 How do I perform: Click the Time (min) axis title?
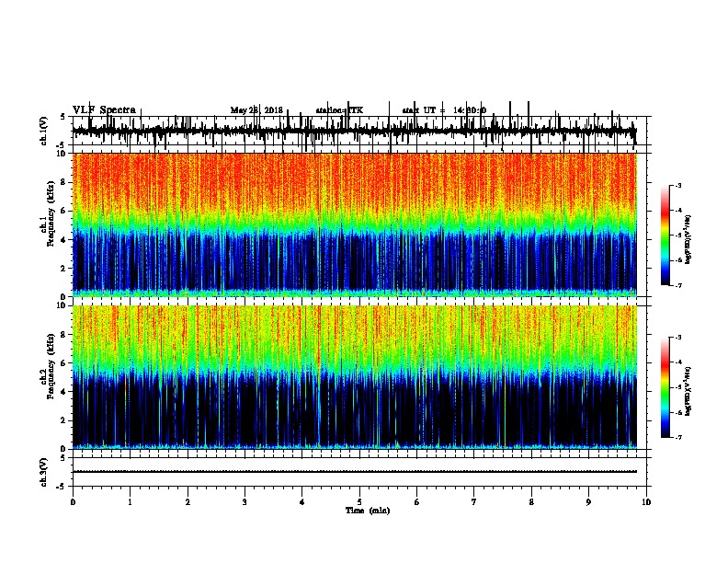[368, 511]
